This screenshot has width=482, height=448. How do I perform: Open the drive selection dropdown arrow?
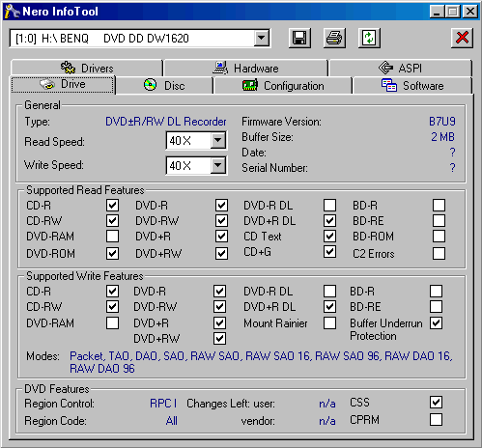(262, 39)
